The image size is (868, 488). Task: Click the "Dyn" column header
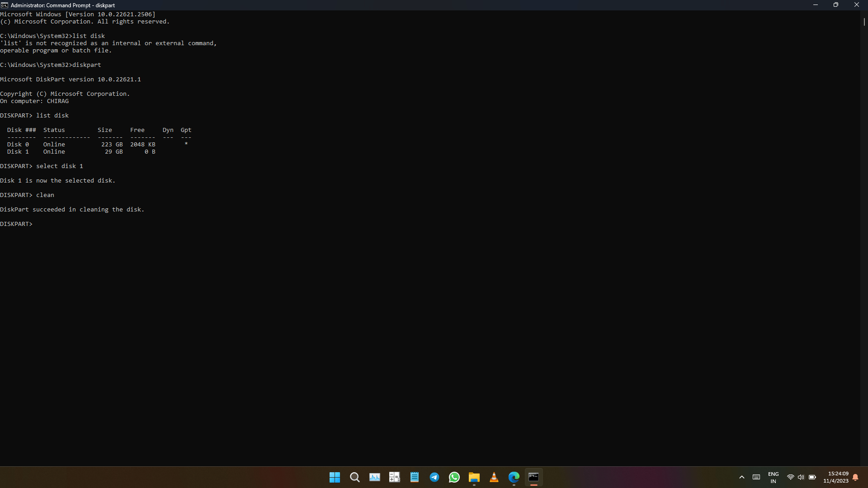[x=168, y=130]
